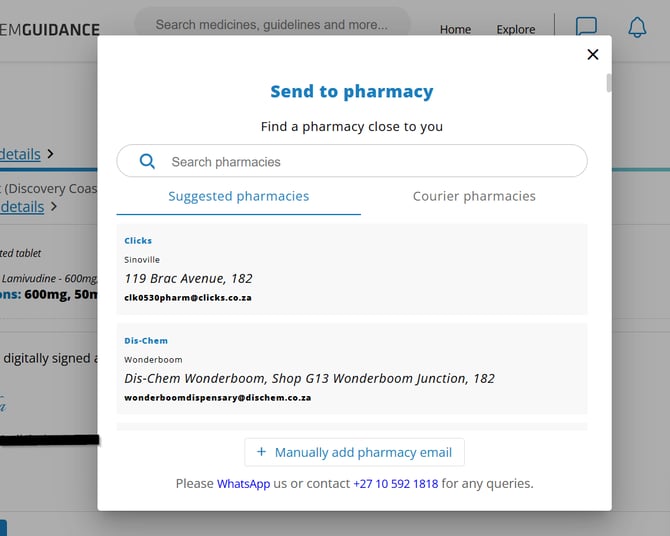
Task: Click the magnifier icon in pharmacy search
Action: pos(147,161)
